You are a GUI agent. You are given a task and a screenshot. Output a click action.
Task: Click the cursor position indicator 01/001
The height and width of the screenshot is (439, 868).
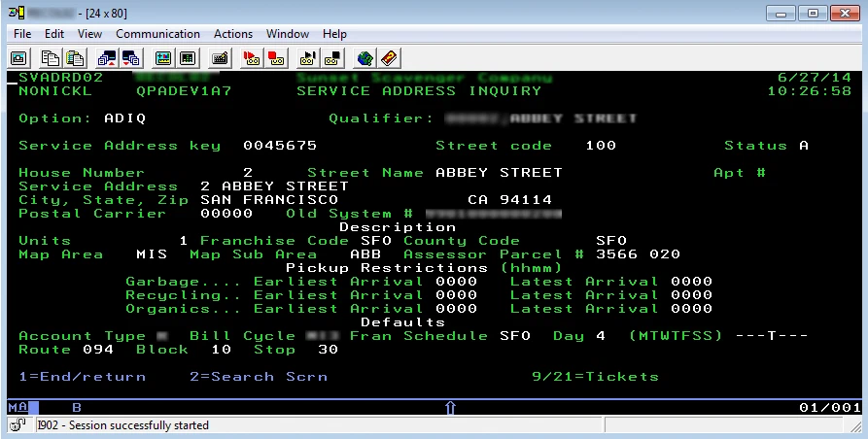(830, 408)
